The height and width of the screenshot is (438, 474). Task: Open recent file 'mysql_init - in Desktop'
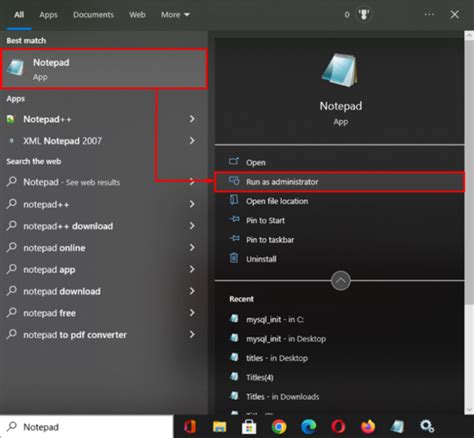[286, 339]
